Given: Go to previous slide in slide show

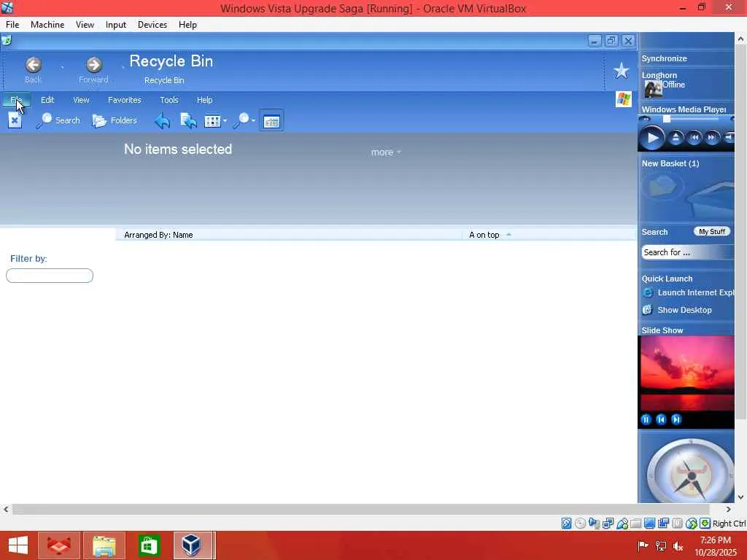Looking at the screenshot, I should point(661,419).
